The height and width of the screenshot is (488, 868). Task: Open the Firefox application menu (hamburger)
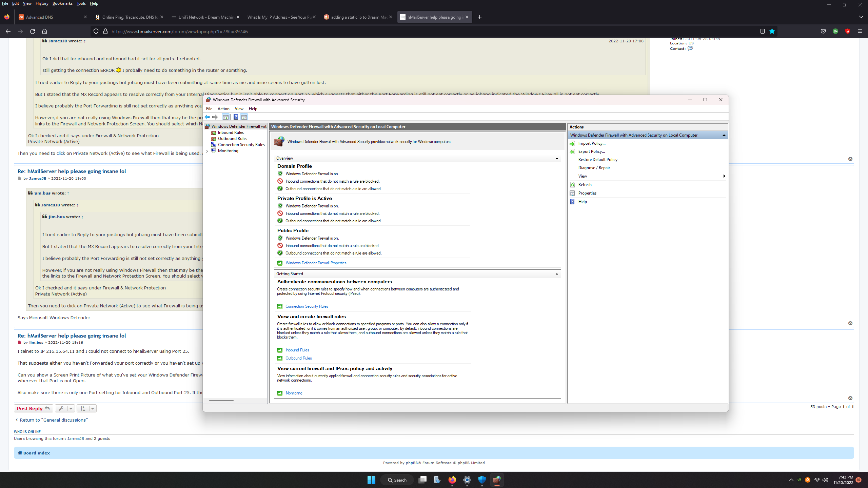point(860,32)
